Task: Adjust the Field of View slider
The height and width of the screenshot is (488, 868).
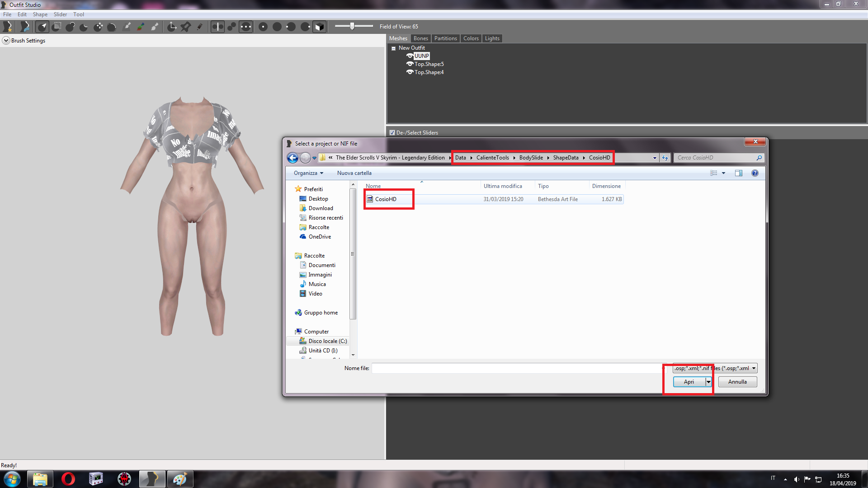Action: pos(352,26)
